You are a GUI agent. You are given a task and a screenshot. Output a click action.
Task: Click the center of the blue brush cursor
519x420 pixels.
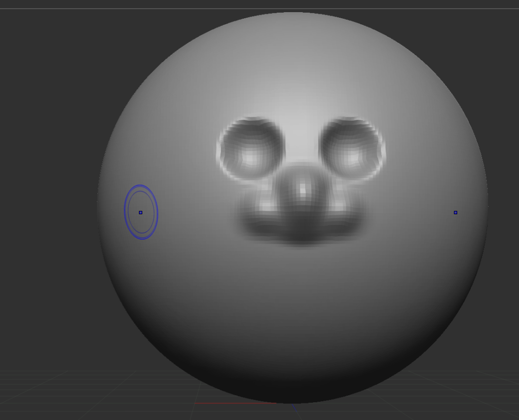(140, 212)
